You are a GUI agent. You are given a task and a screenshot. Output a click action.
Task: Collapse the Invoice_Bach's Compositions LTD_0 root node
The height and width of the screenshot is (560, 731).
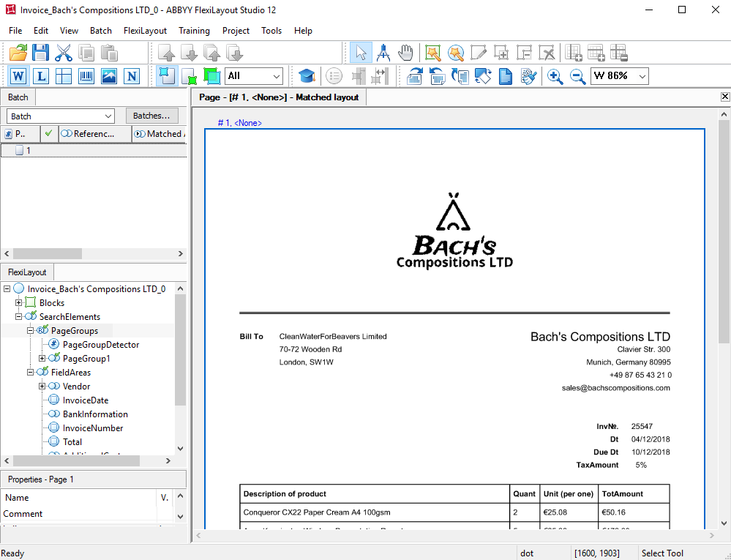(7, 289)
